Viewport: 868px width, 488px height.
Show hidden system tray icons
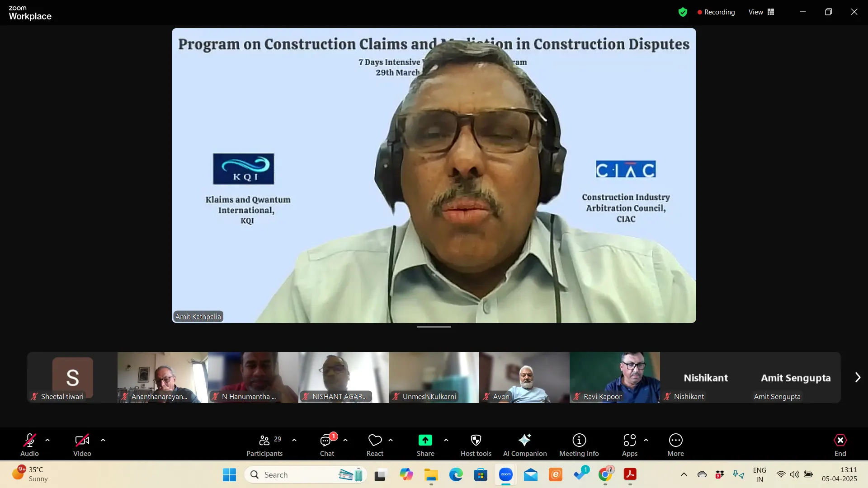(x=684, y=474)
